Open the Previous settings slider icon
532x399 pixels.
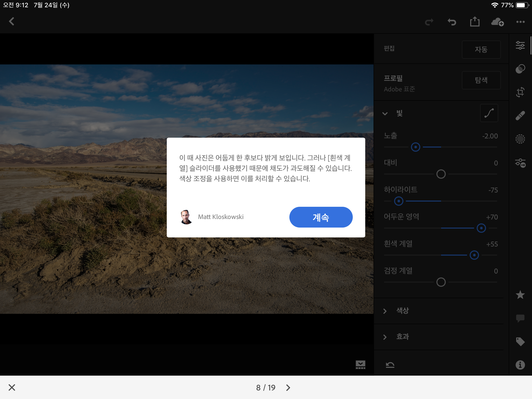pyautogui.click(x=520, y=163)
